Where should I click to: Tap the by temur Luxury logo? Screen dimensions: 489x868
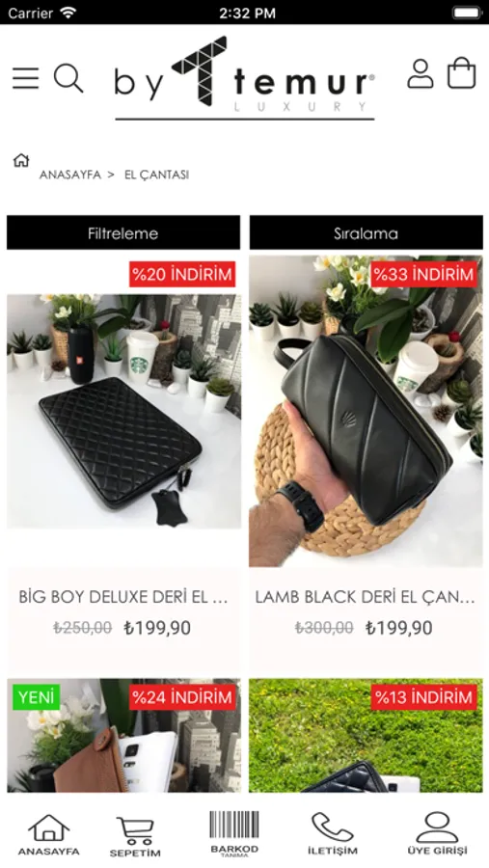[x=244, y=77]
